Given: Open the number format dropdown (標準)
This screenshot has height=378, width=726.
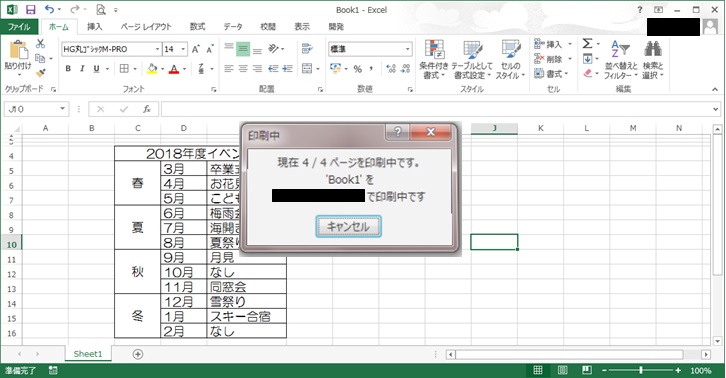Looking at the screenshot, I should [407, 49].
